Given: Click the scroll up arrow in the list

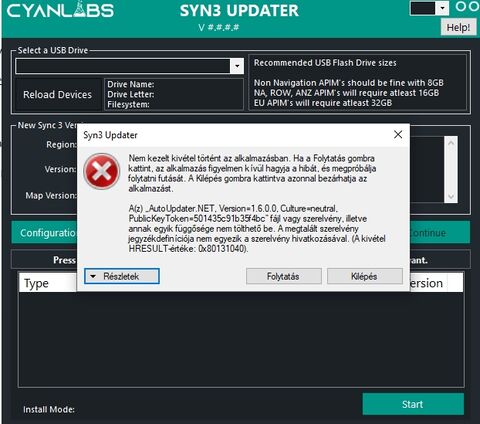Looking at the screenshot, I should pyautogui.click(x=451, y=143).
